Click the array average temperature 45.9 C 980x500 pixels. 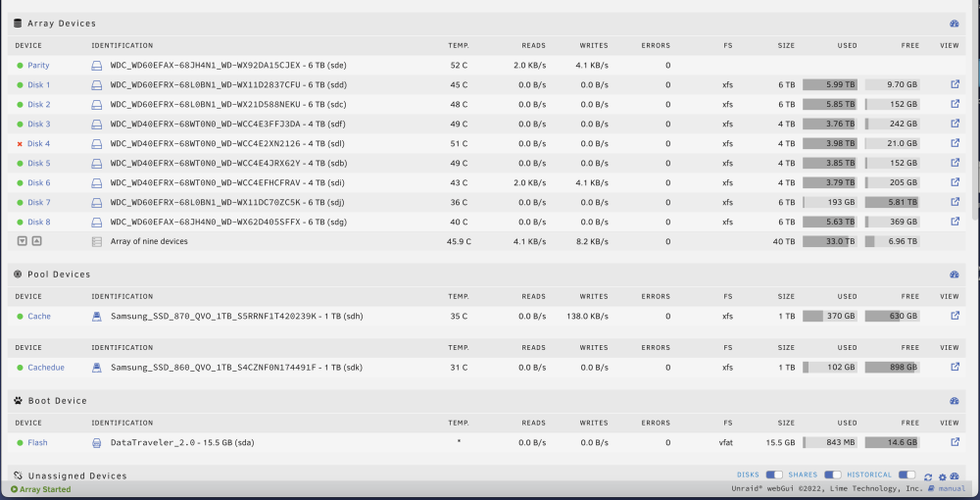(x=459, y=241)
